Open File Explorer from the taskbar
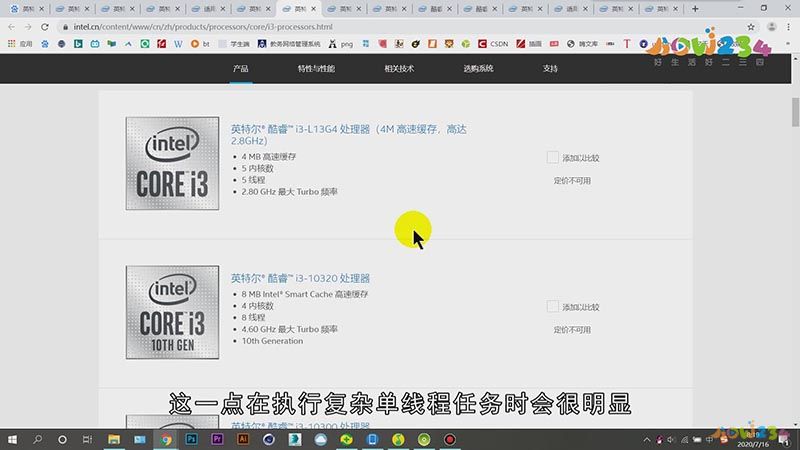The height and width of the screenshot is (450, 800). tap(114, 439)
